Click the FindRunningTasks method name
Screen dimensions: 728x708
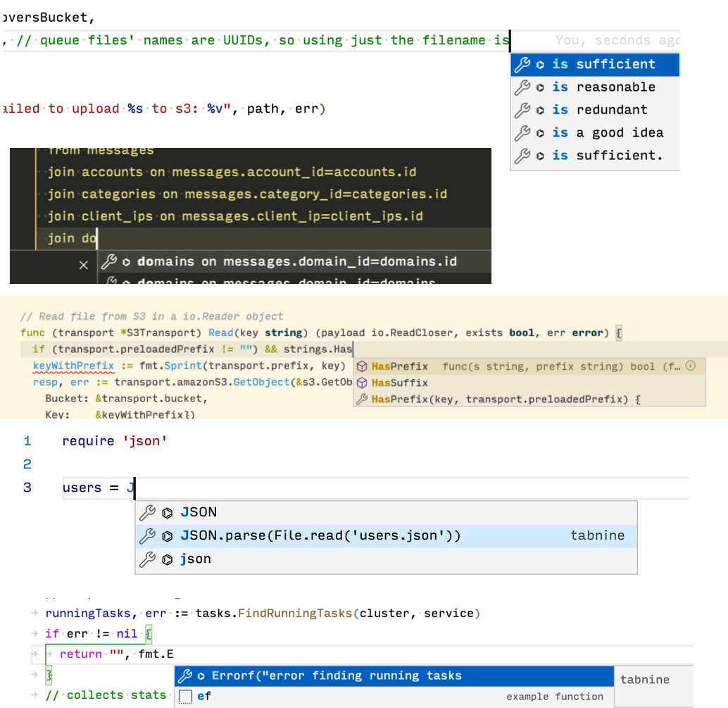point(295,613)
